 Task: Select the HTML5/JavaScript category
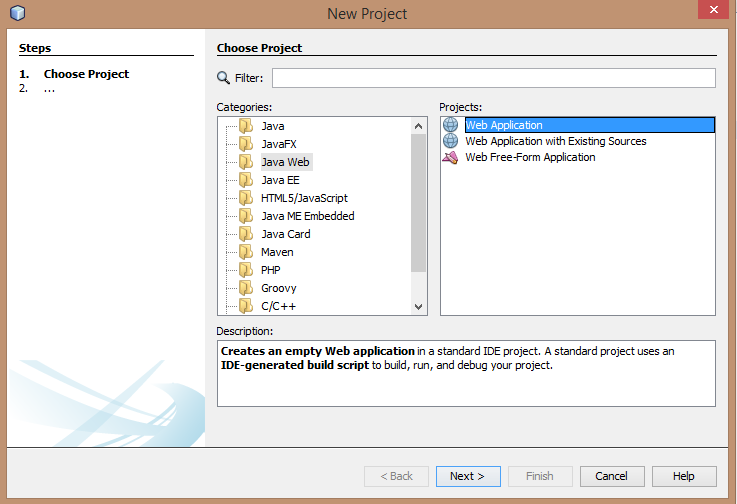(x=304, y=198)
